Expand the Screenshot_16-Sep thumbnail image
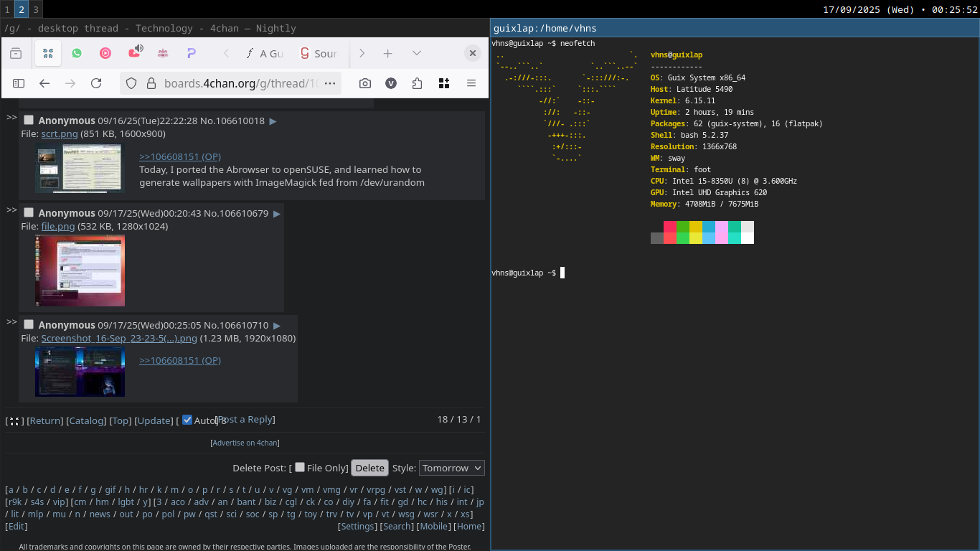Screen dimensions: 980x551 80,372
